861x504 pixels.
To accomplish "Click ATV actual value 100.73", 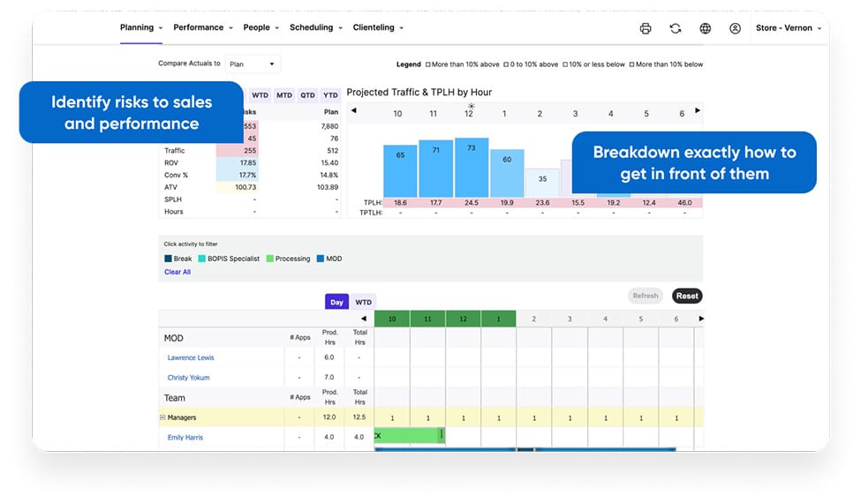I will (245, 187).
